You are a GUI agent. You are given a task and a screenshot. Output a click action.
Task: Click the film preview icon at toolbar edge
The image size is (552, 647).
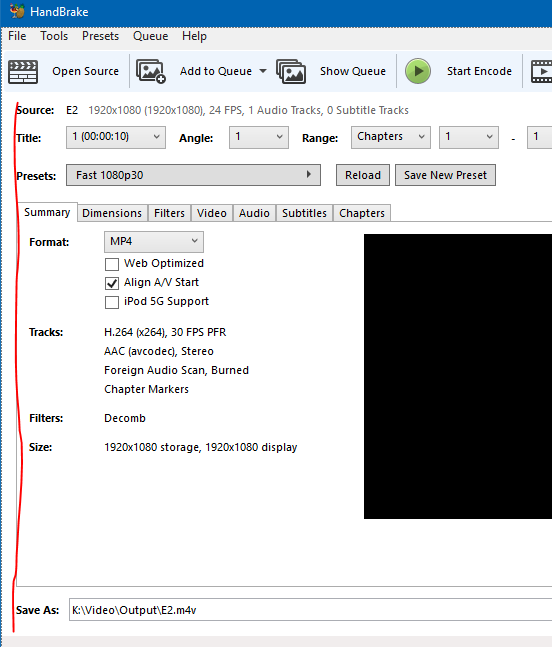[541, 71]
